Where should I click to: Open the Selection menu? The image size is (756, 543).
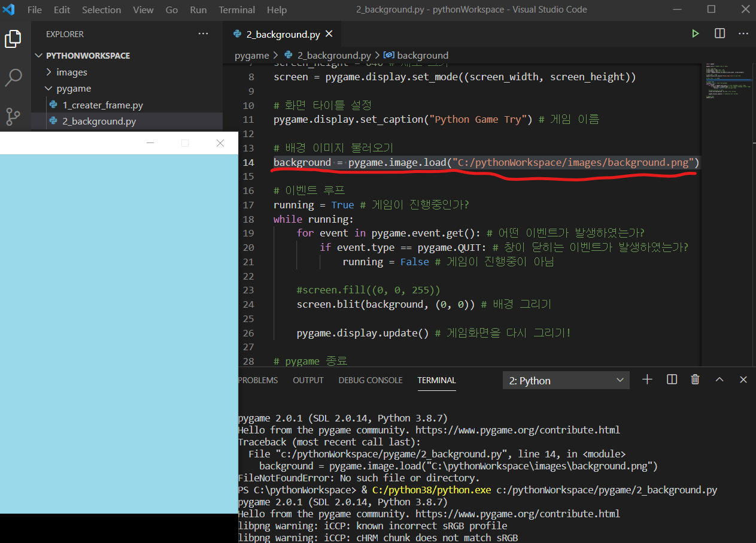[101, 10]
